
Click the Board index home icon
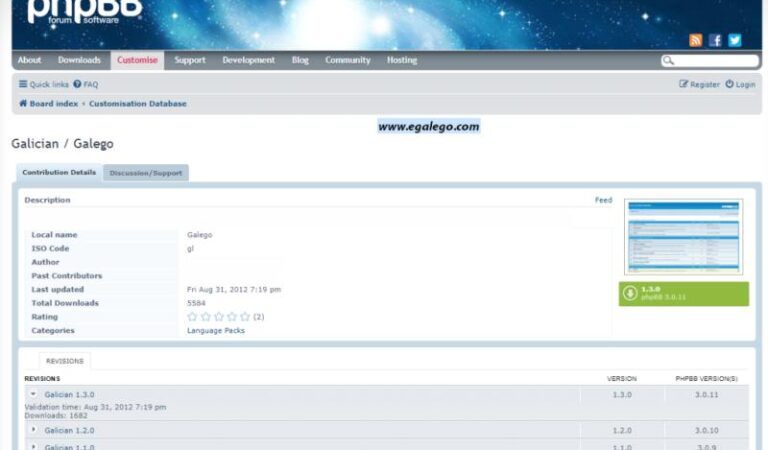(x=23, y=103)
